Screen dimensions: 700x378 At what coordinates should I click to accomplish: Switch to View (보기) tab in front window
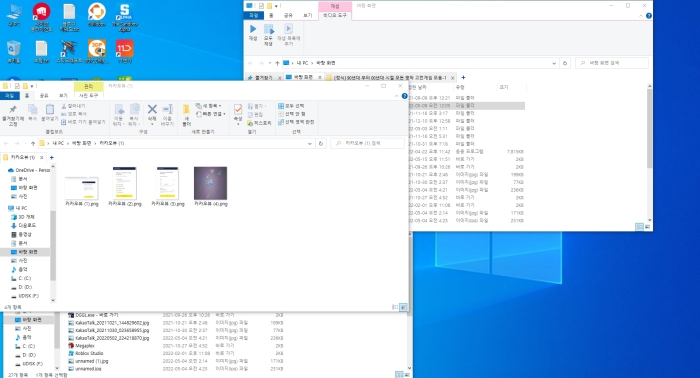tap(63, 96)
